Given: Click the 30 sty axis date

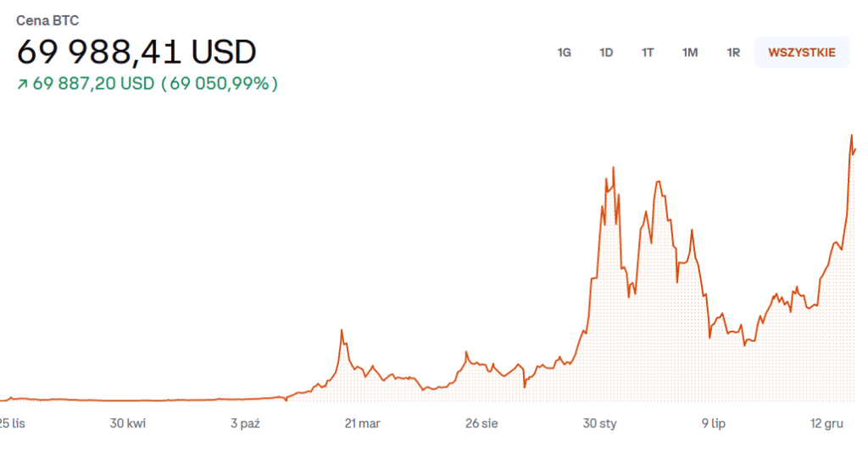Looking at the screenshot, I should (x=599, y=423).
